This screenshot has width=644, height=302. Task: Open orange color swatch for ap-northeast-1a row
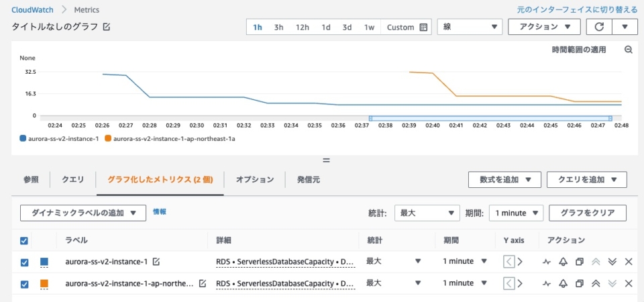pyautogui.click(x=44, y=283)
